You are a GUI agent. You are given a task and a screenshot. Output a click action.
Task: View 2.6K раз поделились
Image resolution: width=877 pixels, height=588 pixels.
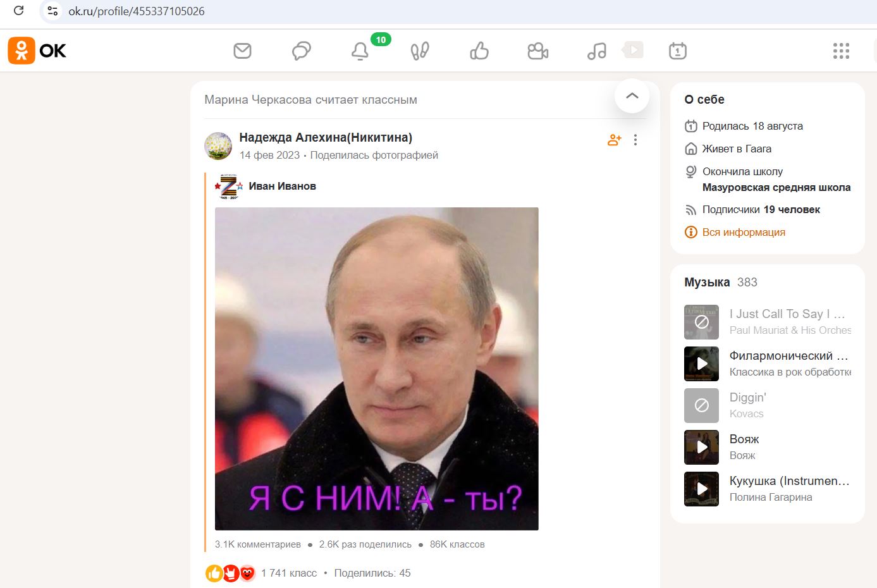pos(365,544)
